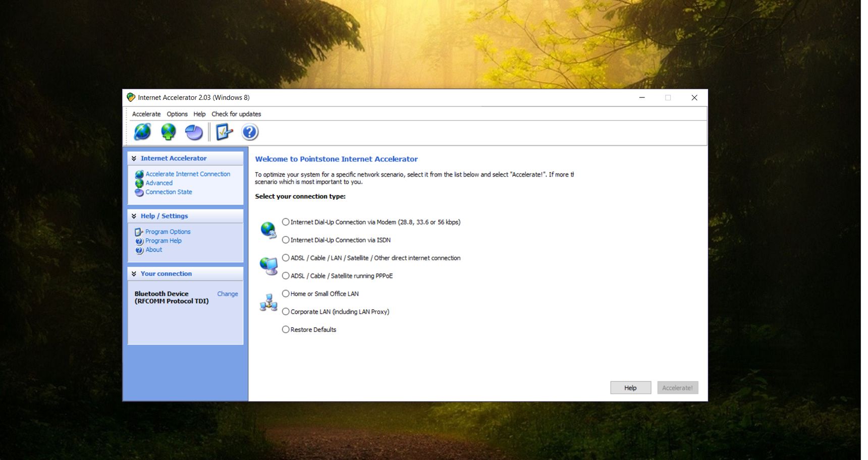Click the Select your connection type label
The width and height of the screenshot is (868, 460).
pyautogui.click(x=300, y=197)
